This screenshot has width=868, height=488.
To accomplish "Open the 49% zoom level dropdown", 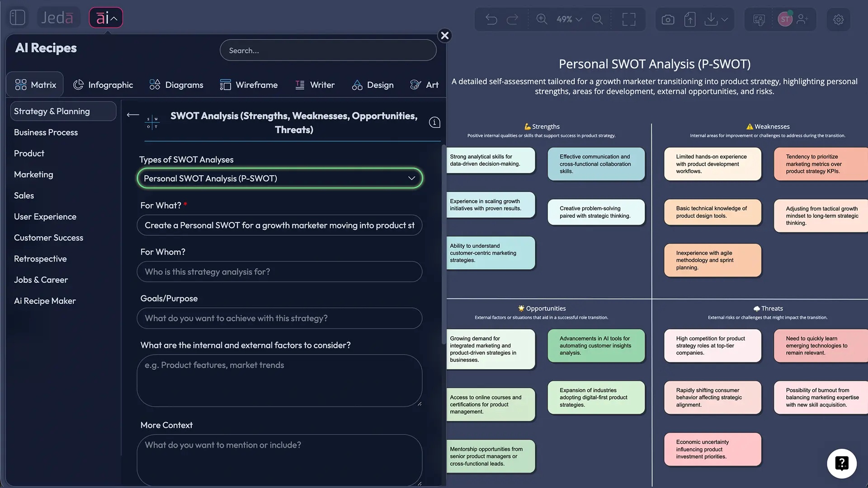I will pos(569,19).
